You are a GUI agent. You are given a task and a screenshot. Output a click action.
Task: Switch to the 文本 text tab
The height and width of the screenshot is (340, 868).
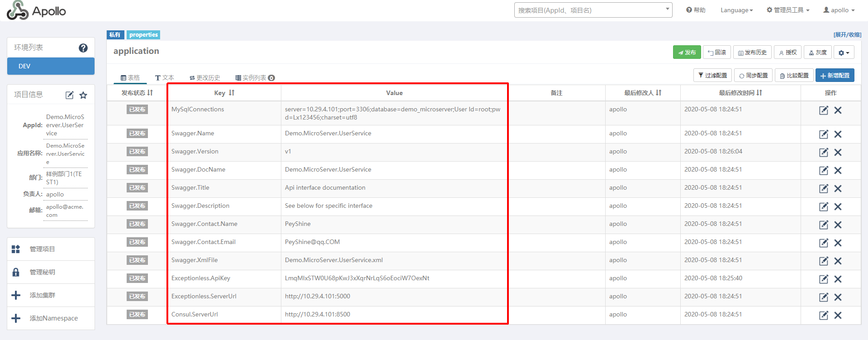point(164,77)
